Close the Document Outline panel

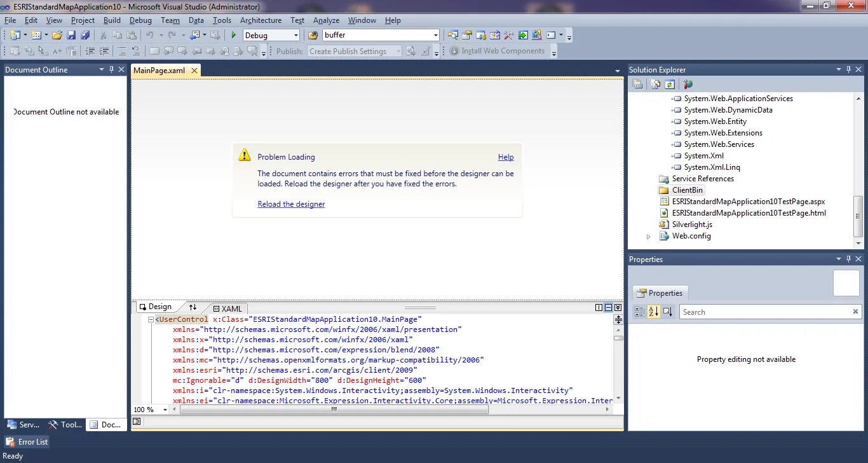[121, 69]
